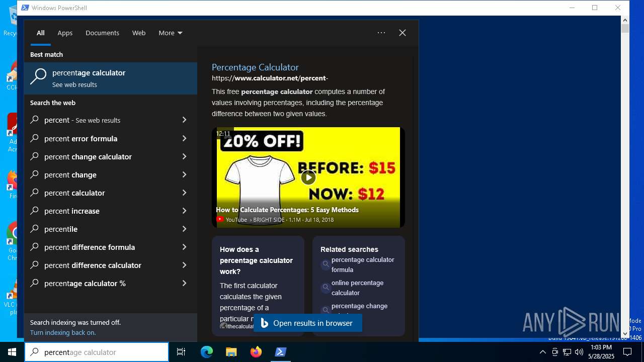644x362 pixels.
Task: Expand the 'percent difference calculator' chevron
Action: tap(184, 265)
